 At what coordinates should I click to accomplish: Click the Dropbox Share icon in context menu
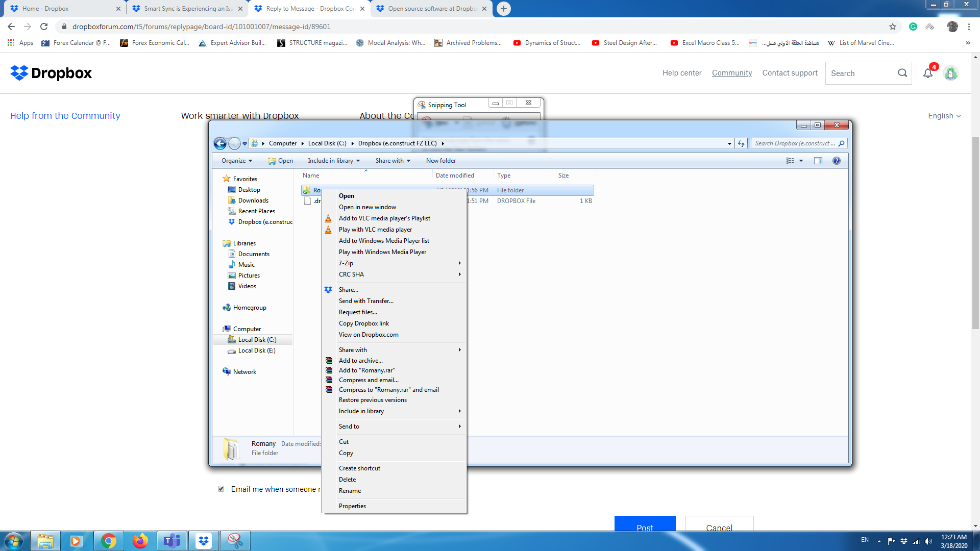point(329,289)
